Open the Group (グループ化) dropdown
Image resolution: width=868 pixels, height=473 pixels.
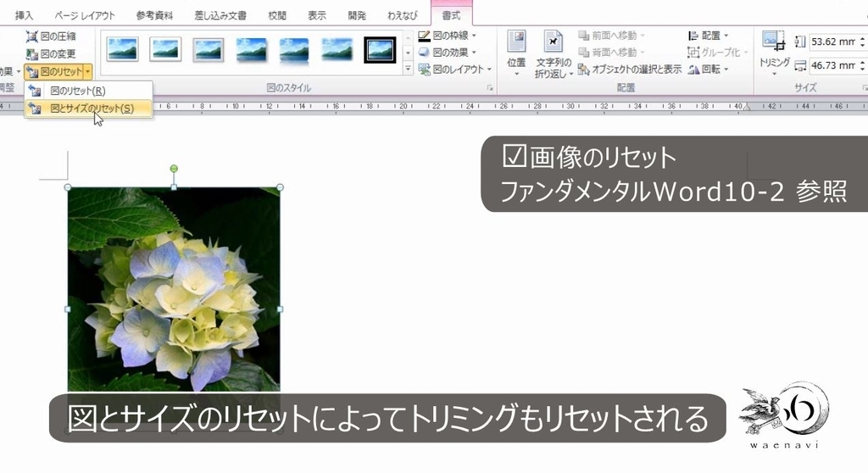click(x=717, y=52)
